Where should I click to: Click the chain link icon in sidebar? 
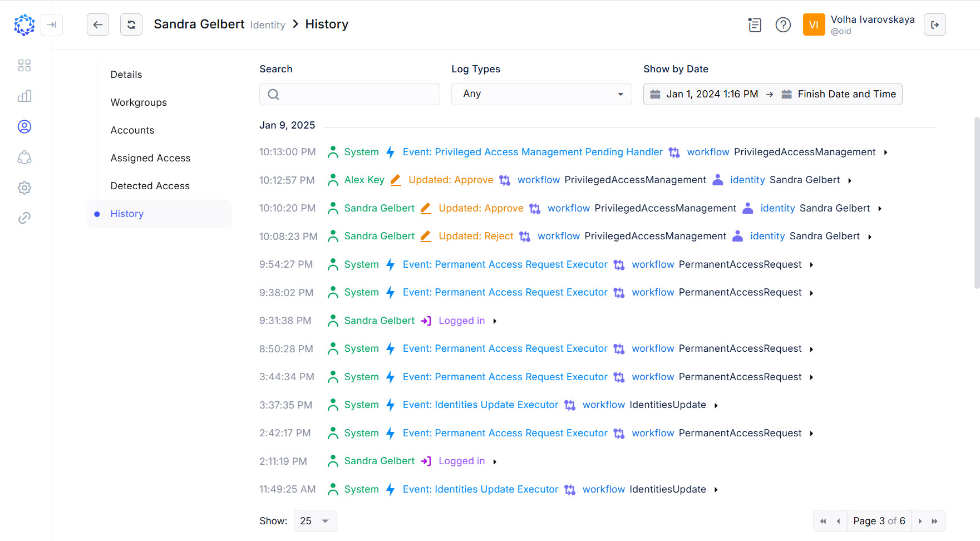click(x=24, y=218)
